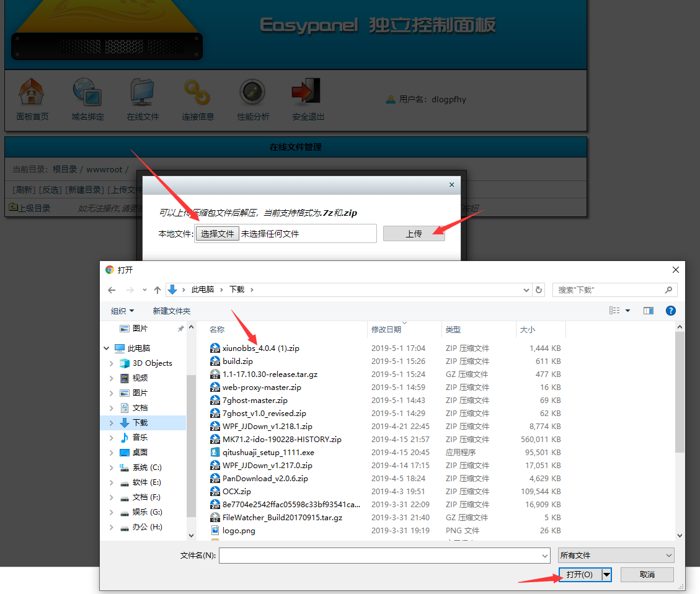The image size is (700, 594).
Task: Click the [新建目录] link
Action: tap(85, 190)
